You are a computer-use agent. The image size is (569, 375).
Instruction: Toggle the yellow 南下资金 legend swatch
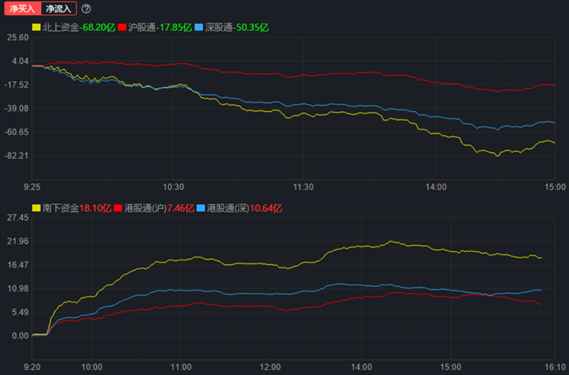[36, 208]
